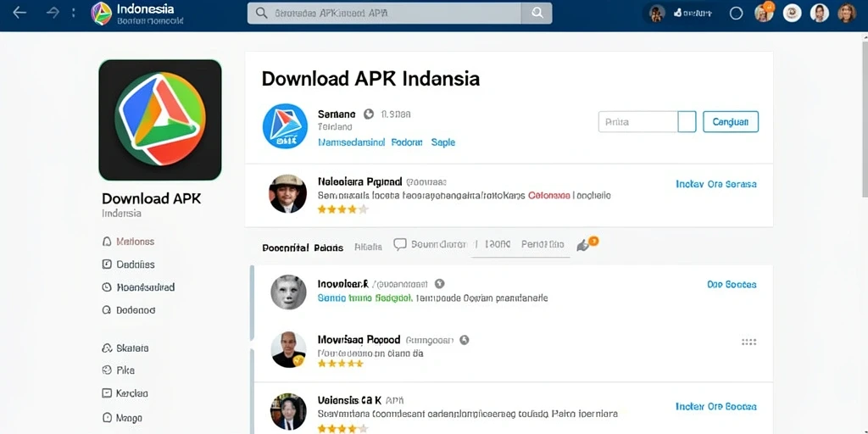
Task: Open the Inctev Ore Serasa link in first review
Action: [716, 184]
